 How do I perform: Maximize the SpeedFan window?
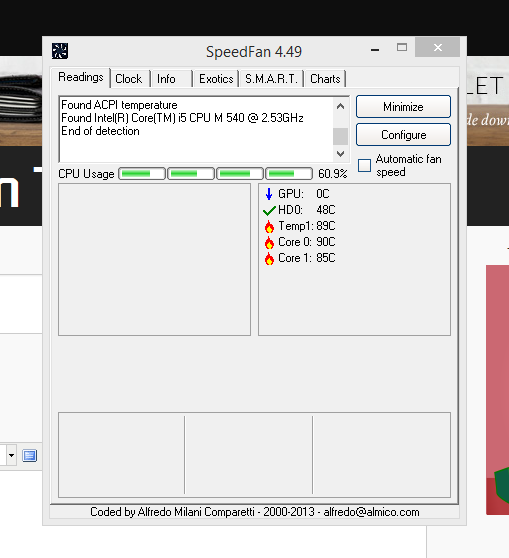point(402,47)
